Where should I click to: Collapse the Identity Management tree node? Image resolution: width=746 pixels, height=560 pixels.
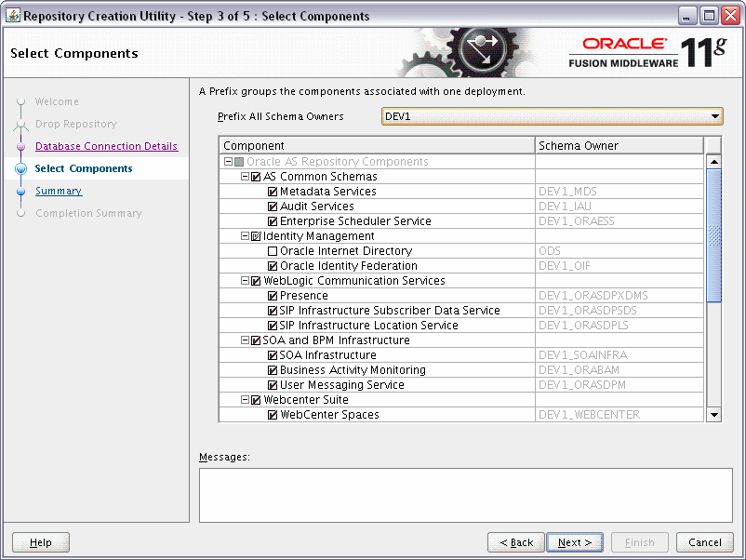tap(246, 235)
